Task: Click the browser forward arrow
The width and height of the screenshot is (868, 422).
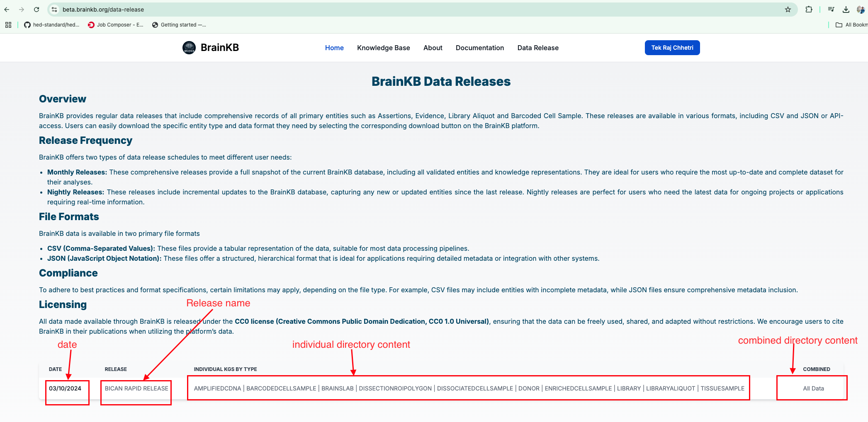Action: pos(22,10)
